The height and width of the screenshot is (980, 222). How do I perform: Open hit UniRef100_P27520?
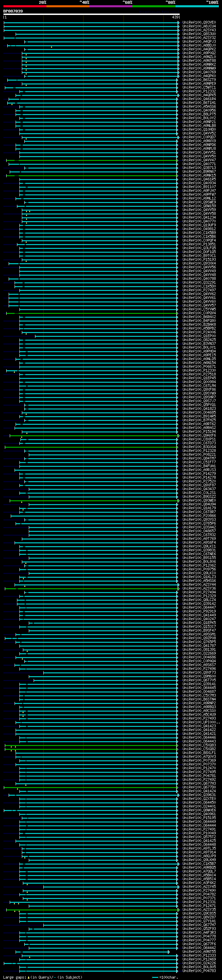tap(199, 481)
